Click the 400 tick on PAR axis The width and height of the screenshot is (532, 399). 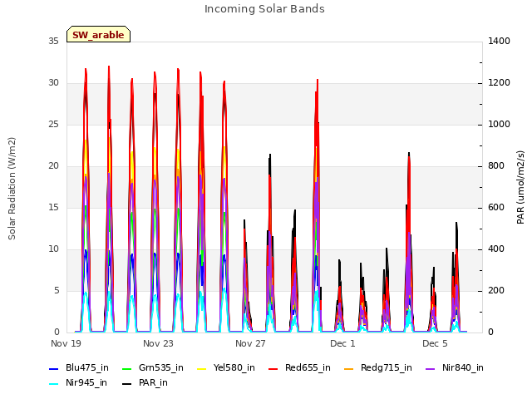point(496,249)
